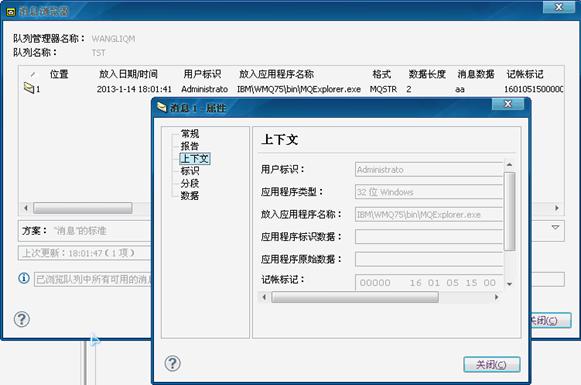
Task: Click the sort indicator column header
Action: click(x=33, y=74)
